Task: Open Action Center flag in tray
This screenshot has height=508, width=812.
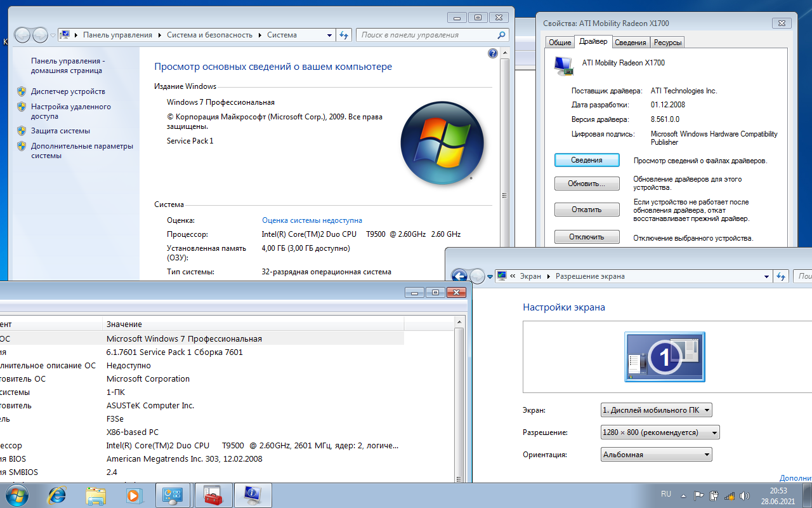Action: click(x=699, y=495)
